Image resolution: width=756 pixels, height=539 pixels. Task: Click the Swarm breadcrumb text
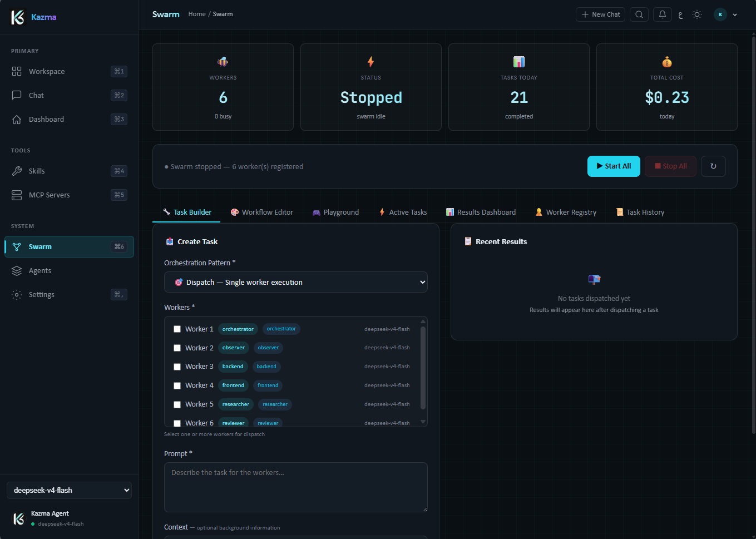tap(223, 14)
